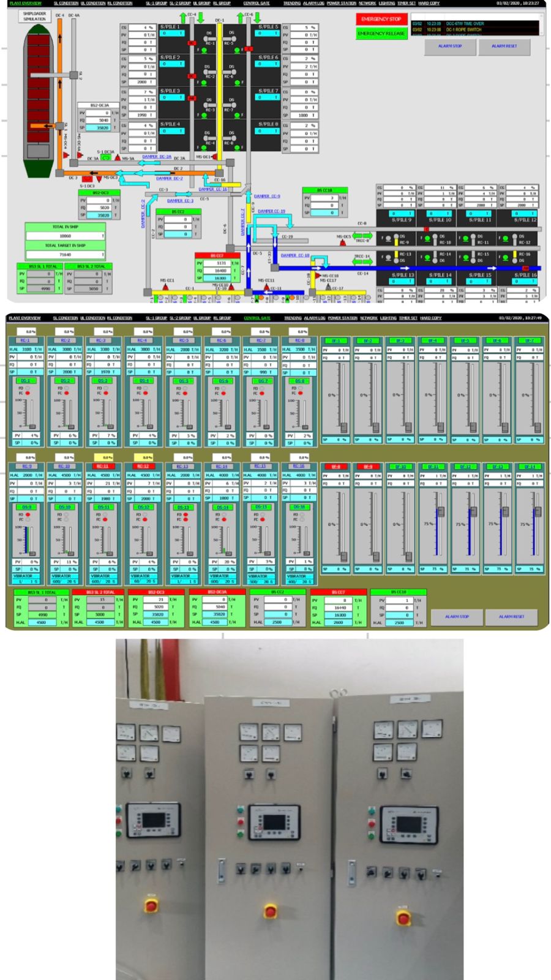
Task: Click the green Emergency Release button
Action: pyautogui.click(x=381, y=34)
